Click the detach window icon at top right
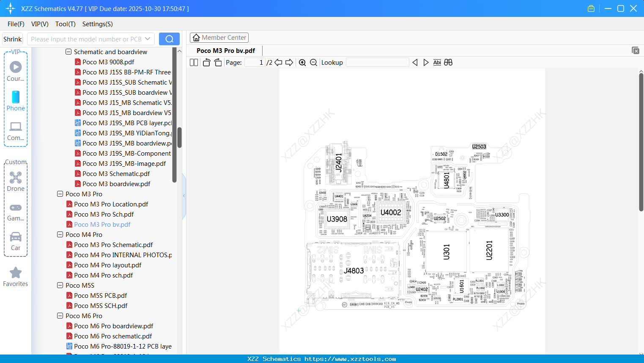 click(636, 50)
